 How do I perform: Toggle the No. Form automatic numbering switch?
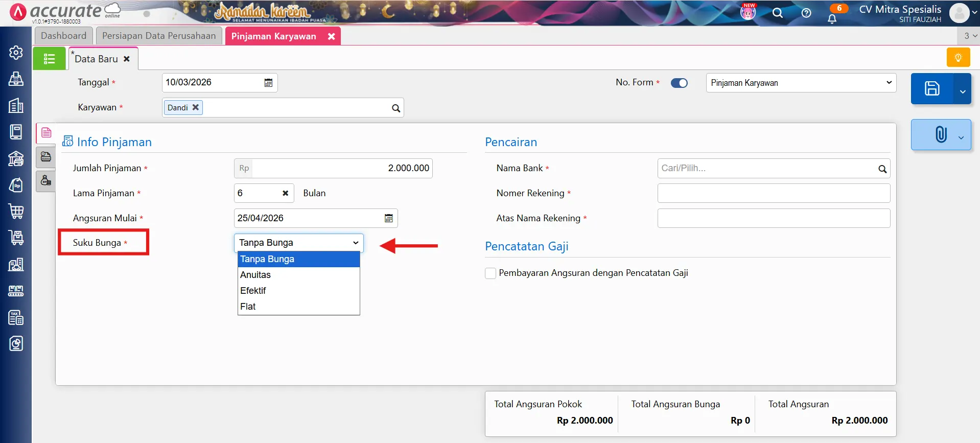[x=679, y=83]
